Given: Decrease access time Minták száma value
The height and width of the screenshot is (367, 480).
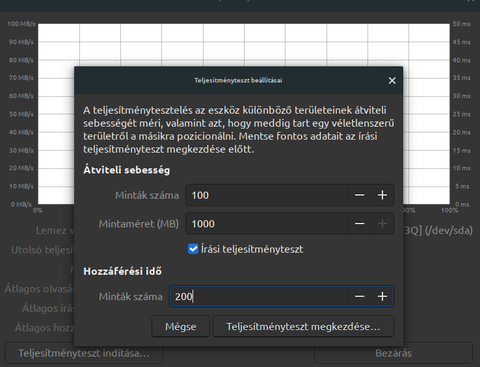Looking at the screenshot, I should [x=359, y=296].
